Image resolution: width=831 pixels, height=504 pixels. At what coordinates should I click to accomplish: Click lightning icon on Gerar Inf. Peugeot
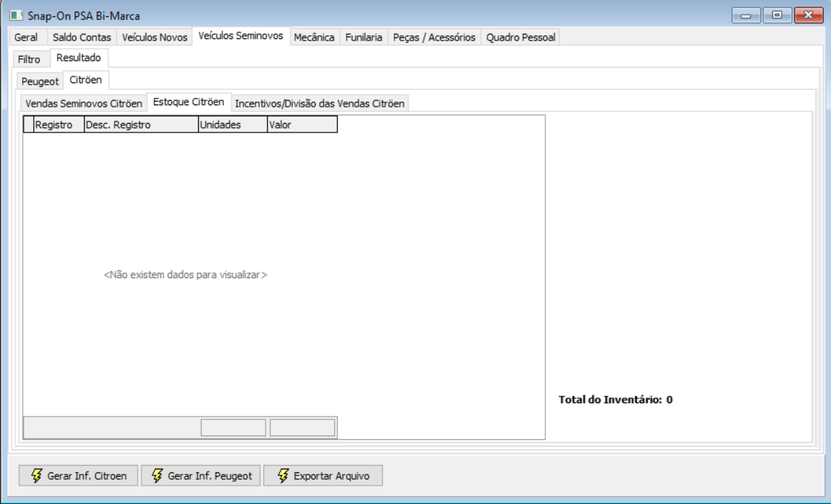coord(157,475)
